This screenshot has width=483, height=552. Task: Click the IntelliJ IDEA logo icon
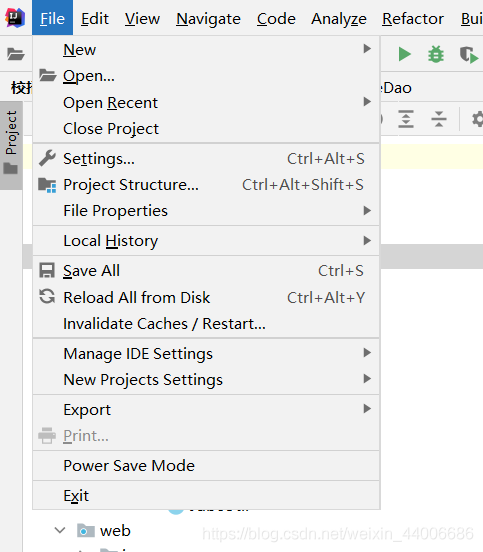click(x=15, y=18)
